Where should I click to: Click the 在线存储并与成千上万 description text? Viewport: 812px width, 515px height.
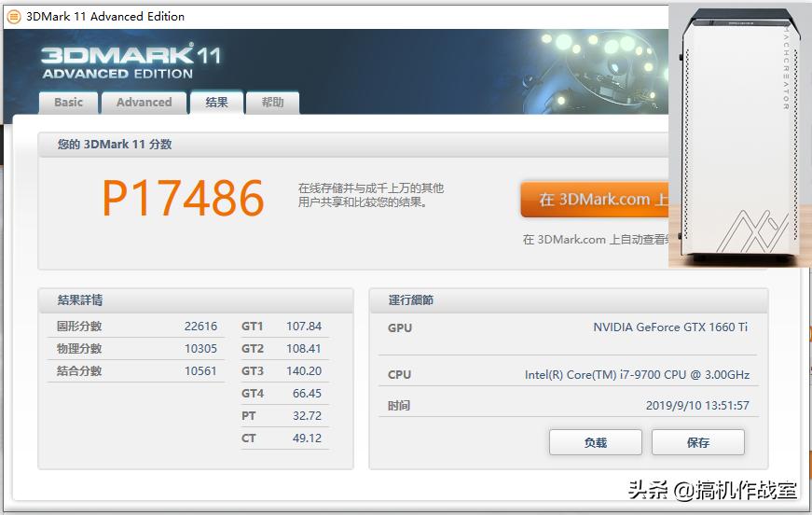[x=371, y=195]
